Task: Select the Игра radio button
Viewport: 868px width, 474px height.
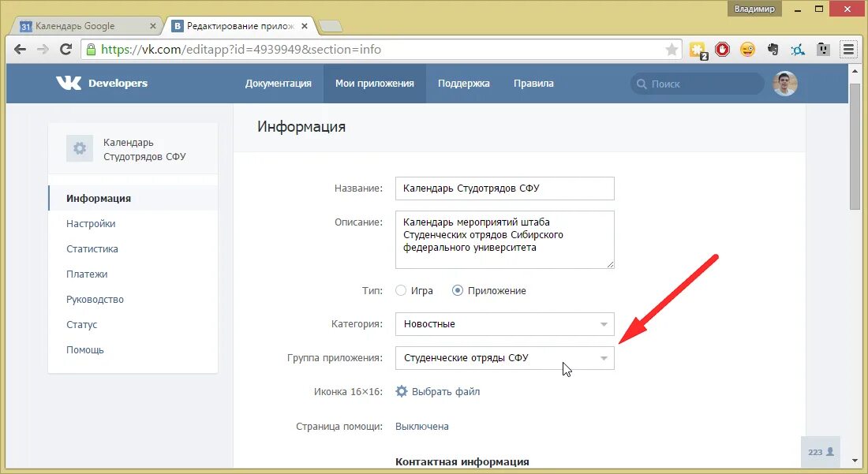Action: [x=401, y=290]
